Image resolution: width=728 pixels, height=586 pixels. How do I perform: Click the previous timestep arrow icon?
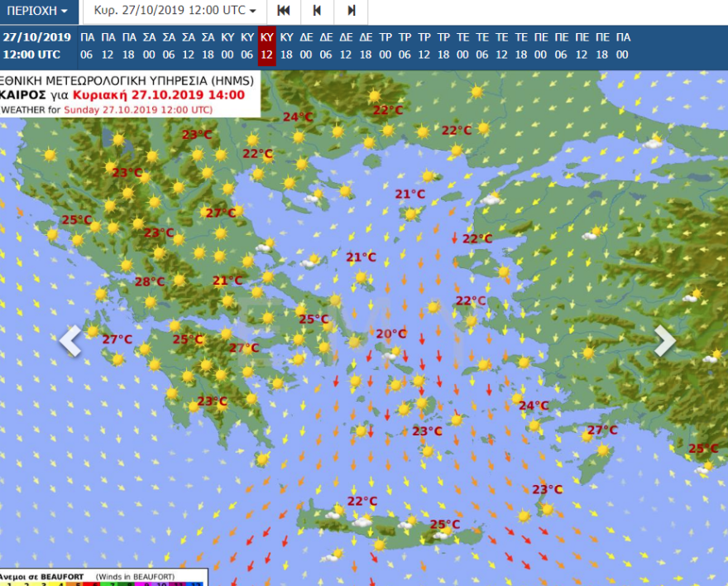(x=318, y=12)
